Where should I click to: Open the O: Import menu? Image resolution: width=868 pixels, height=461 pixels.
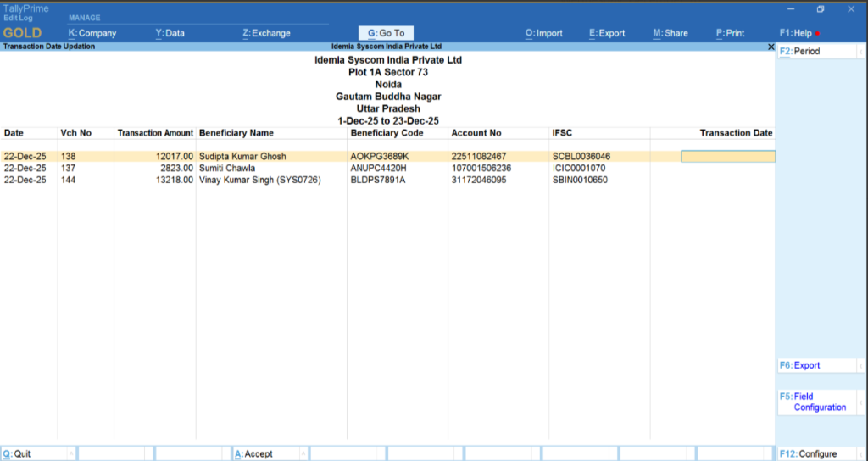543,33
